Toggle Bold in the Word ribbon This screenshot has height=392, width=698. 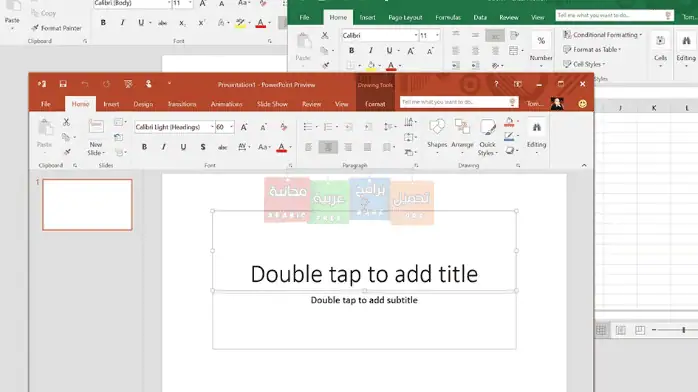pyautogui.click(x=103, y=23)
